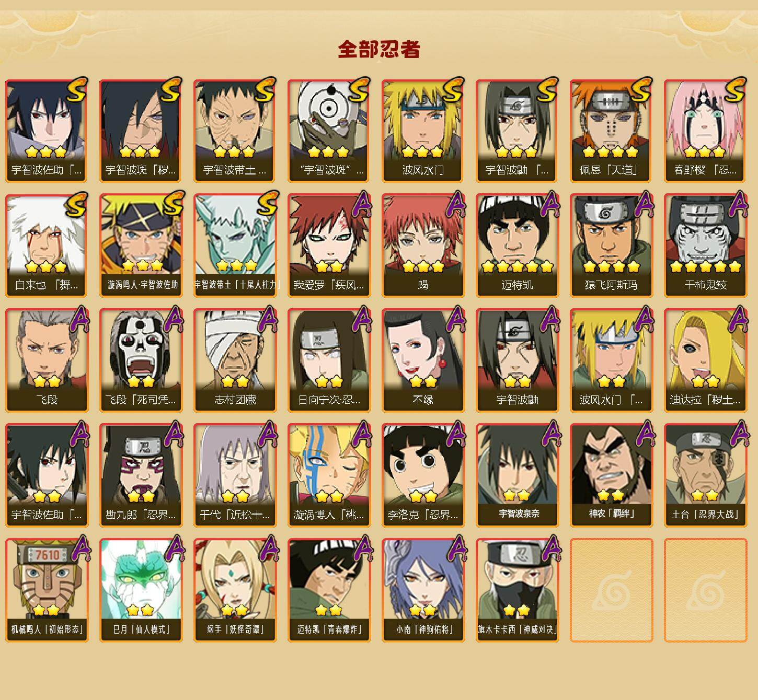Open the 巳月「仙人模式」 card
Image resolution: width=758 pixels, height=700 pixels.
[x=141, y=590]
